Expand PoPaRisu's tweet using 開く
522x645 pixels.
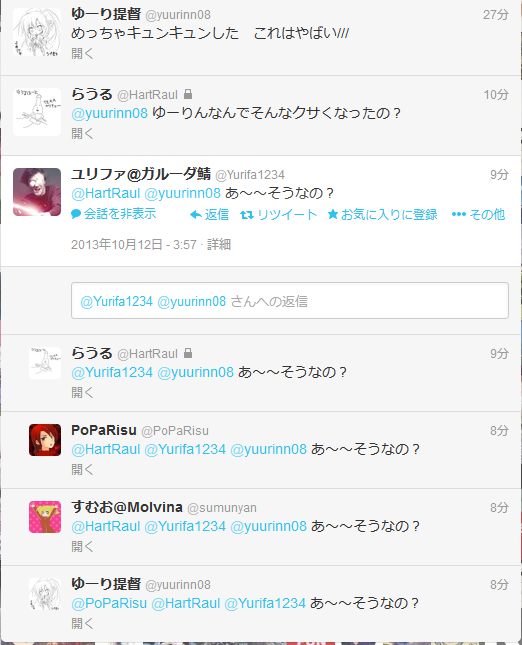pyautogui.click(x=82, y=469)
